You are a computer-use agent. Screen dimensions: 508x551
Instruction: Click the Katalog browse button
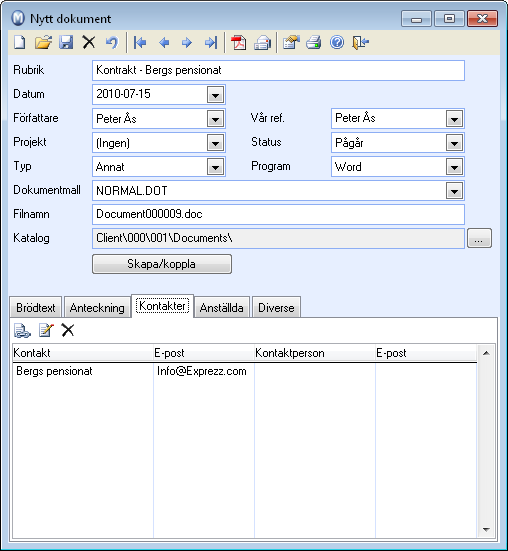[479, 239]
